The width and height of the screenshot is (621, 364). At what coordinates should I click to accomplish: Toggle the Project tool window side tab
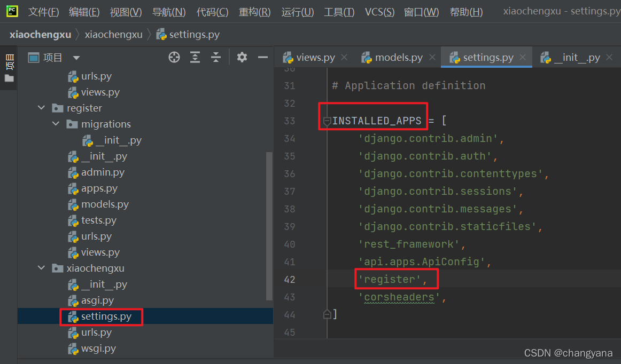[9, 68]
